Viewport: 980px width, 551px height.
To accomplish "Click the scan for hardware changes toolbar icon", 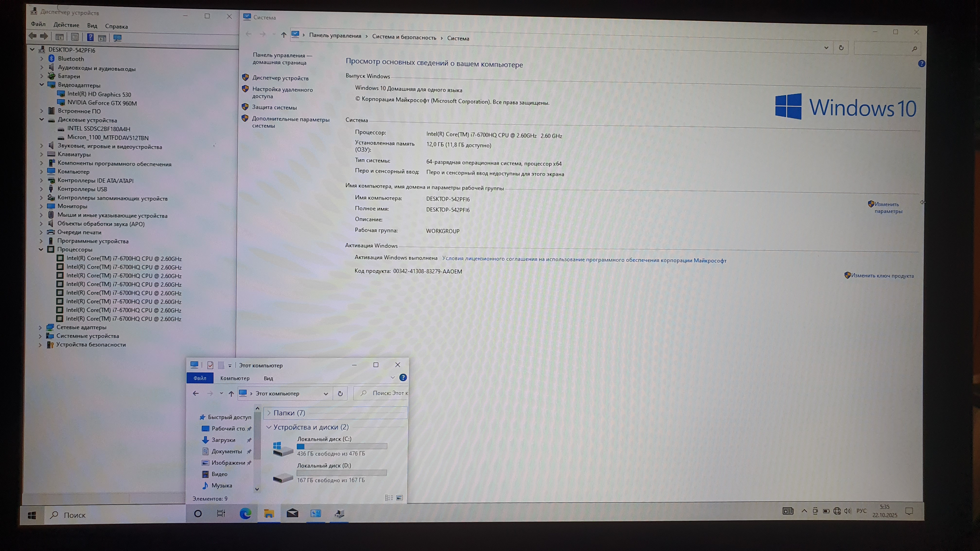I will (x=118, y=38).
